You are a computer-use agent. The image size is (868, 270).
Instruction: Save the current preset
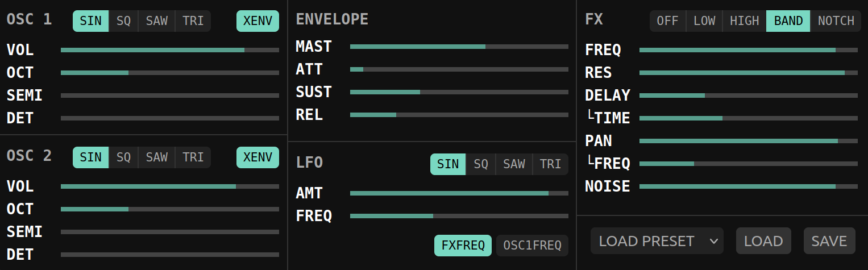tap(829, 241)
